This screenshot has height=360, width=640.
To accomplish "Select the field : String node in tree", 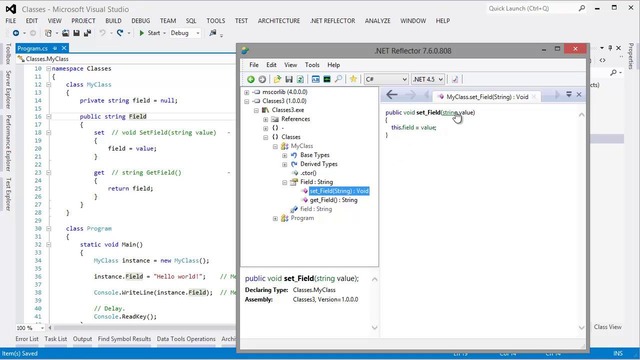I will point(316,209).
